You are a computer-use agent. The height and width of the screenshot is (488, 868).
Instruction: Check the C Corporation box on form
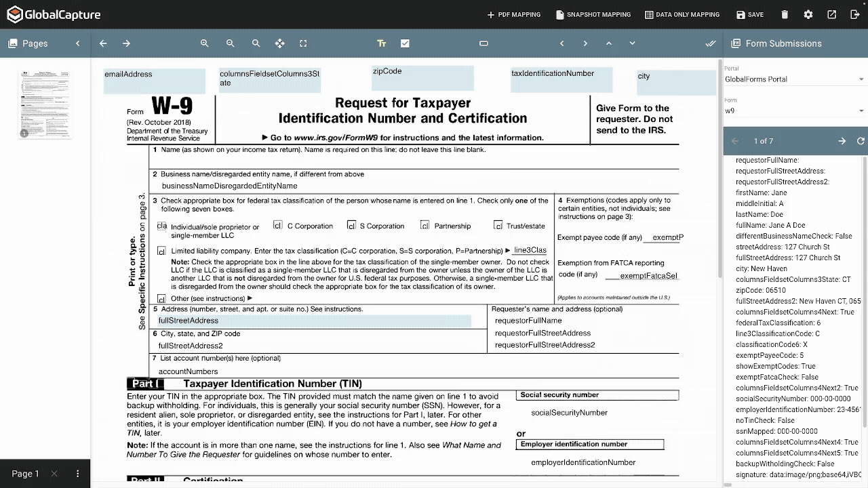(278, 225)
